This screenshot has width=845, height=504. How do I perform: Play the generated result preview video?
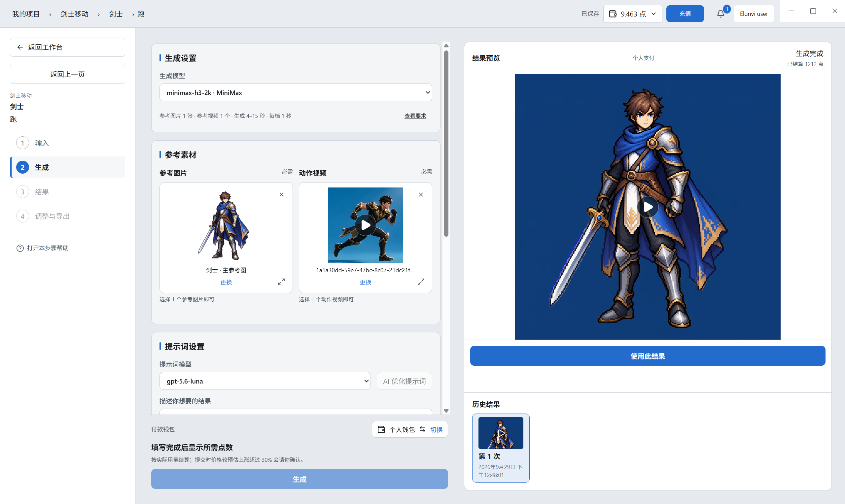pyautogui.click(x=648, y=207)
